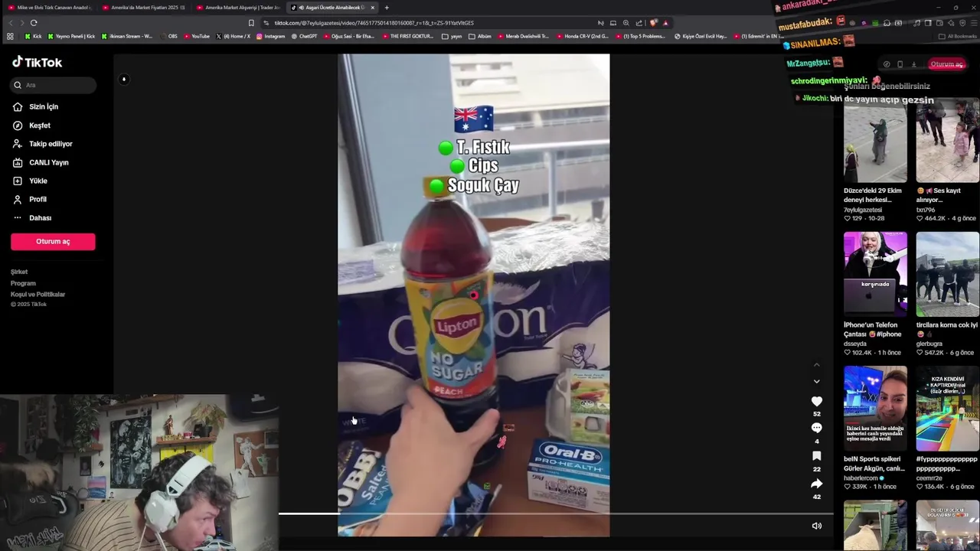Image resolution: width=980 pixels, height=551 pixels.
Task: Share the video via the arrow icon
Action: tap(816, 484)
